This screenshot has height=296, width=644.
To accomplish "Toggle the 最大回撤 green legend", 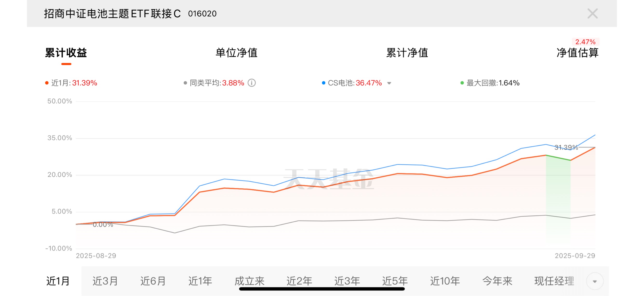I will click(490, 83).
